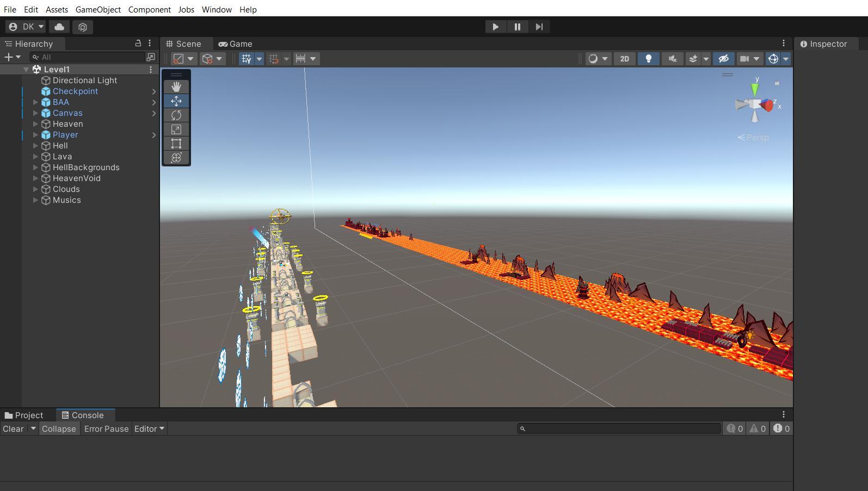This screenshot has height=491, width=868.
Task: Click the Pause playback button
Action: tap(517, 27)
